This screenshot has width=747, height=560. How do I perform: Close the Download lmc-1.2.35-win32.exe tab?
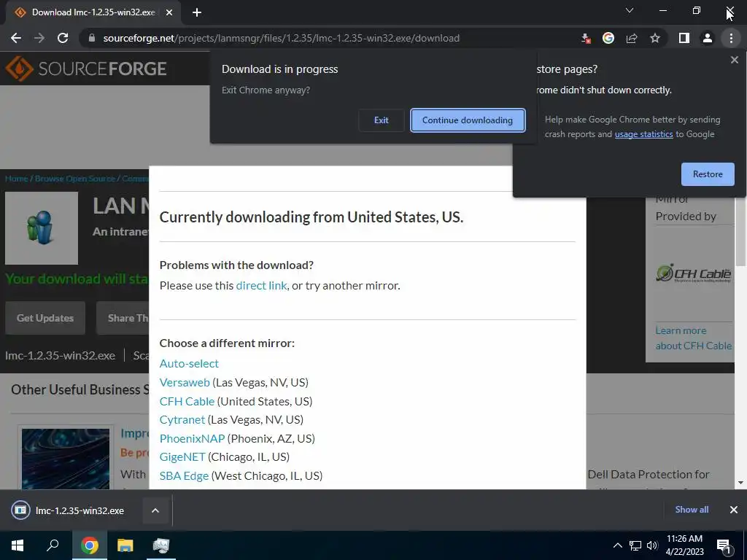(169, 12)
